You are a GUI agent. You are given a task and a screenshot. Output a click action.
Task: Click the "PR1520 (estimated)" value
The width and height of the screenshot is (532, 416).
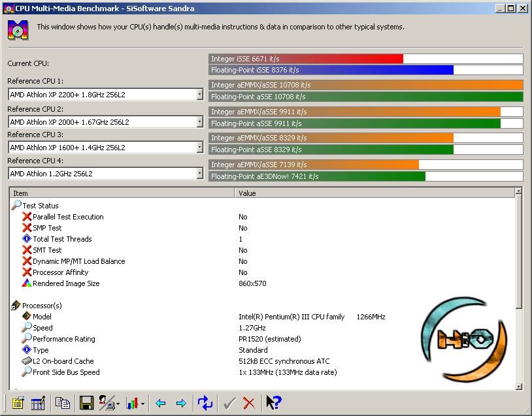pyautogui.click(x=270, y=339)
